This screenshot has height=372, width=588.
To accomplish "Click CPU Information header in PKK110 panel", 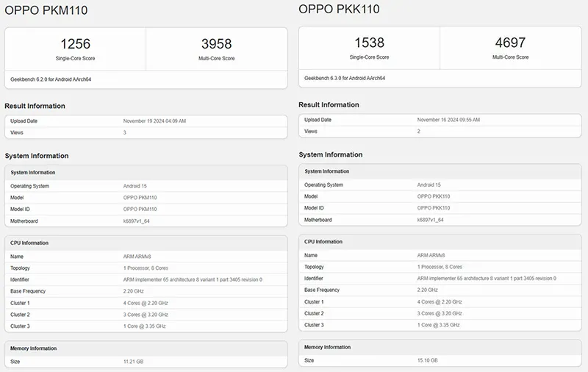I will [323, 243].
